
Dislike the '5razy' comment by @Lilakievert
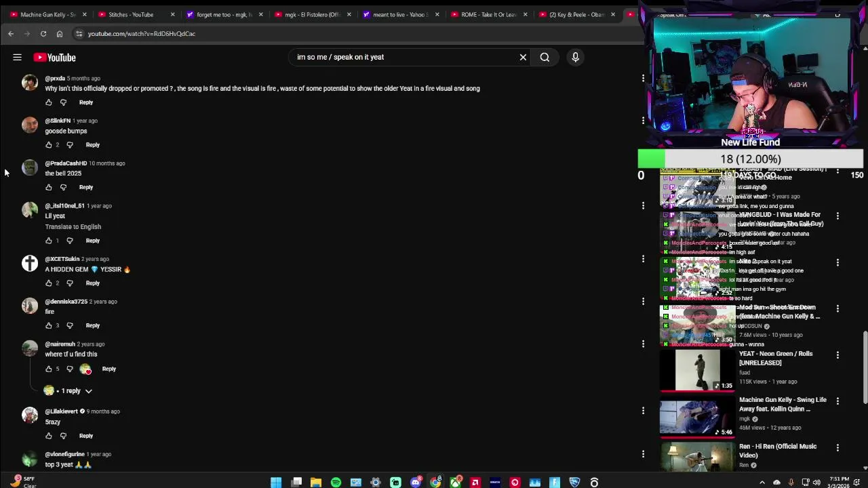63,436
